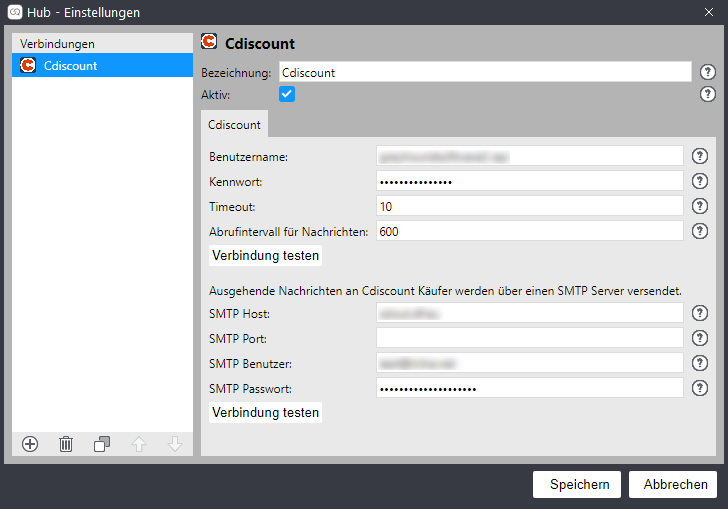The width and height of the screenshot is (728, 509).
Task: Delete the selected connection via trash icon
Action: click(66, 444)
